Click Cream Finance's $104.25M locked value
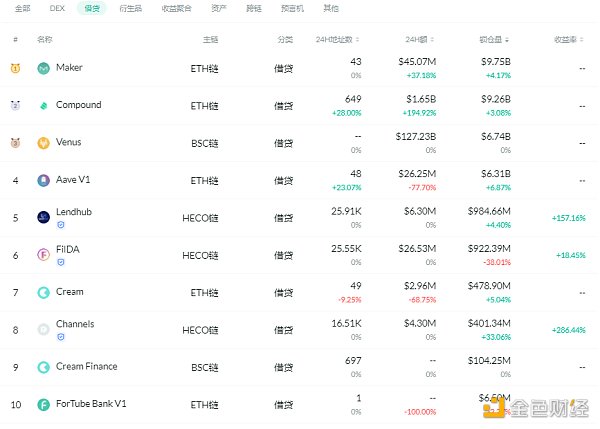The image size is (600, 429). click(489, 360)
